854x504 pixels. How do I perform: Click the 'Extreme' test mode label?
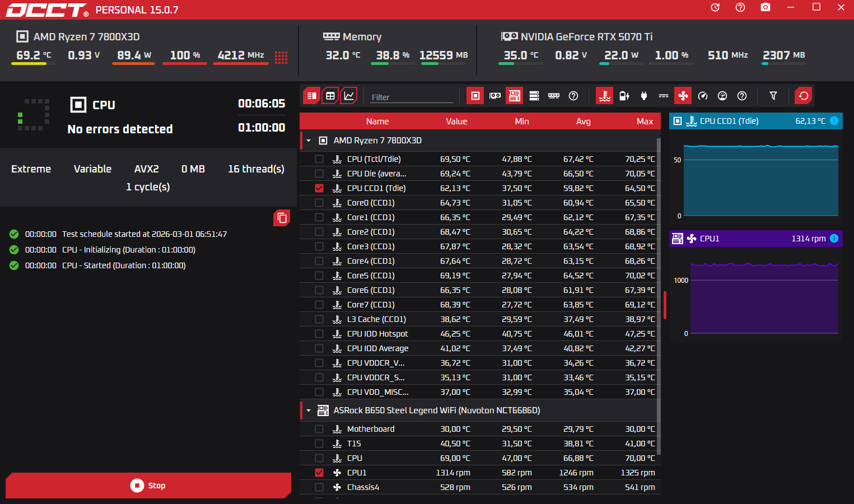click(x=31, y=169)
